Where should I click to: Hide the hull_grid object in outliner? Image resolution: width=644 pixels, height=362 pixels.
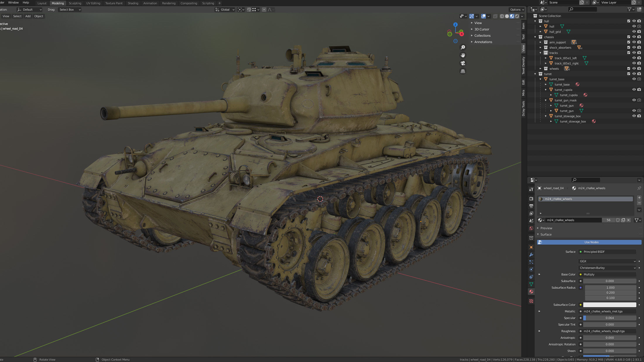634,32
